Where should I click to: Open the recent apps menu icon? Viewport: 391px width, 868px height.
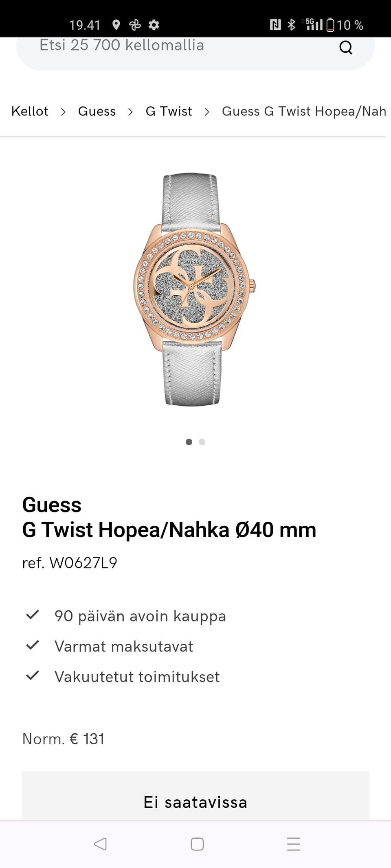293,844
